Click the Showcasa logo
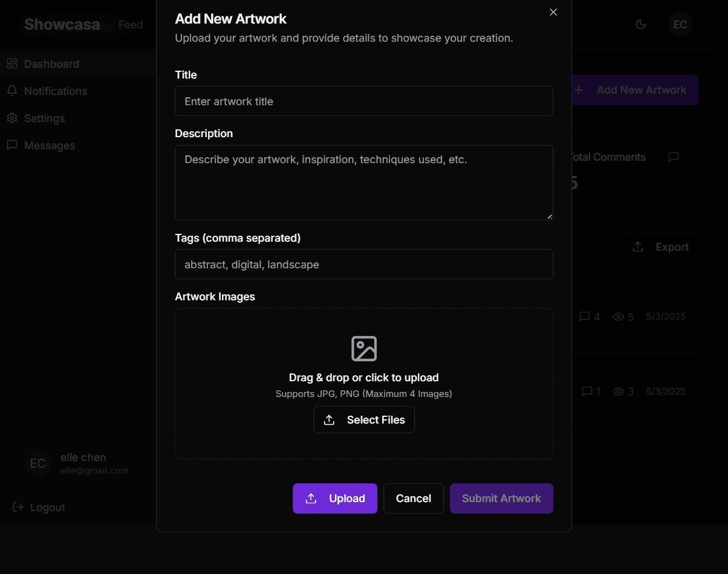The image size is (728, 574). [62, 24]
